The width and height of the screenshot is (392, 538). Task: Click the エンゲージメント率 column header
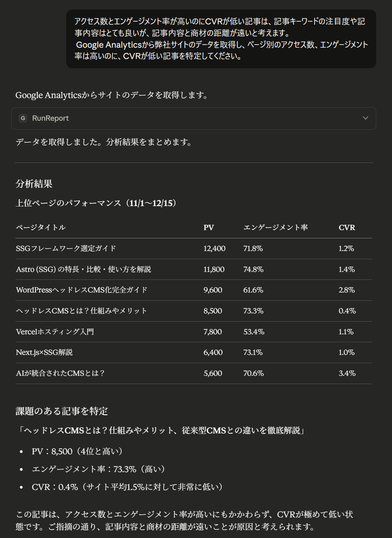pyautogui.click(x=275, y=228)
